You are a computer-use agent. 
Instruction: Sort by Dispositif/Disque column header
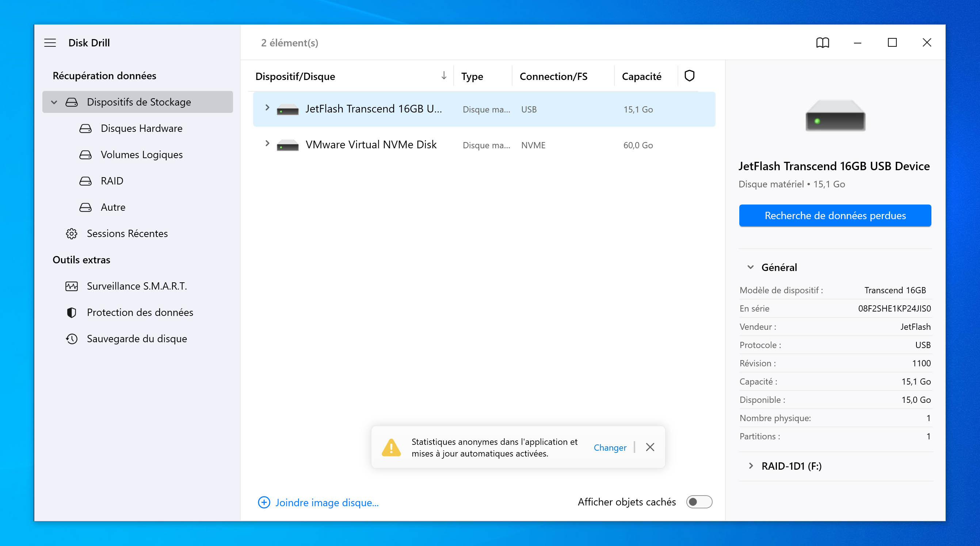[x=295, y=76]
